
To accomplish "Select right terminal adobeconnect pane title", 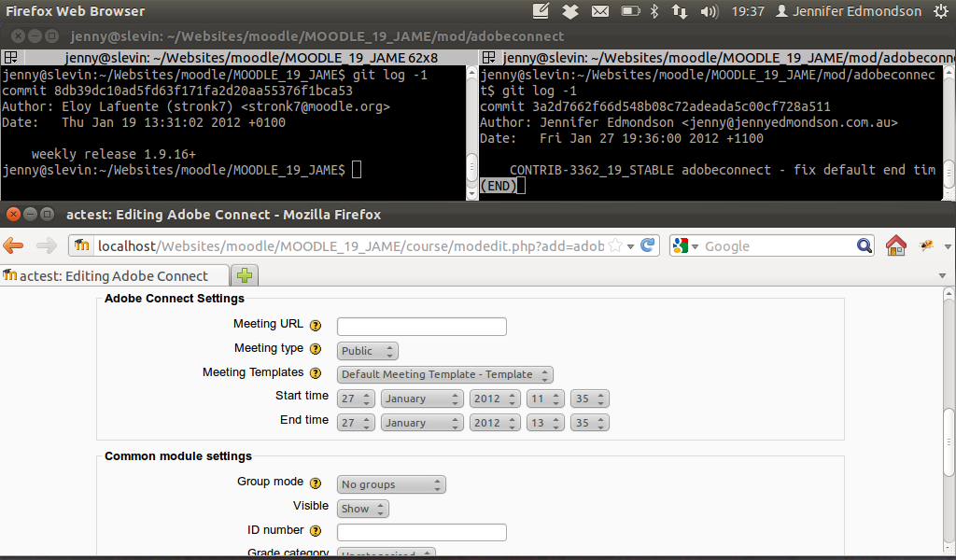I will click(x=728, y=58).
